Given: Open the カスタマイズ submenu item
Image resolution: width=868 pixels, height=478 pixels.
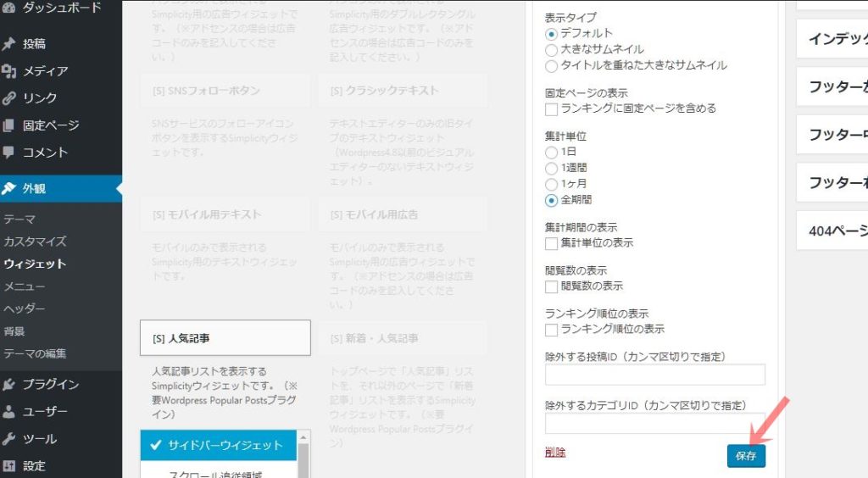Looking at the screenshot, I should point(35,242).
